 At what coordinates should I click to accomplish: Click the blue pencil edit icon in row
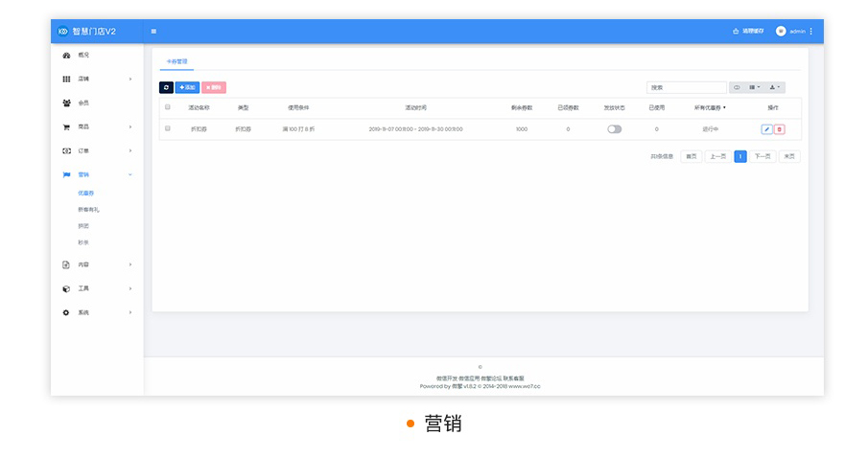[766, 129]
